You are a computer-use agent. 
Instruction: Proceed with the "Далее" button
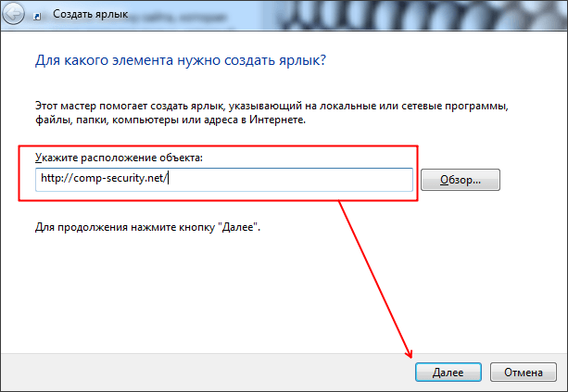pos(447,373)
